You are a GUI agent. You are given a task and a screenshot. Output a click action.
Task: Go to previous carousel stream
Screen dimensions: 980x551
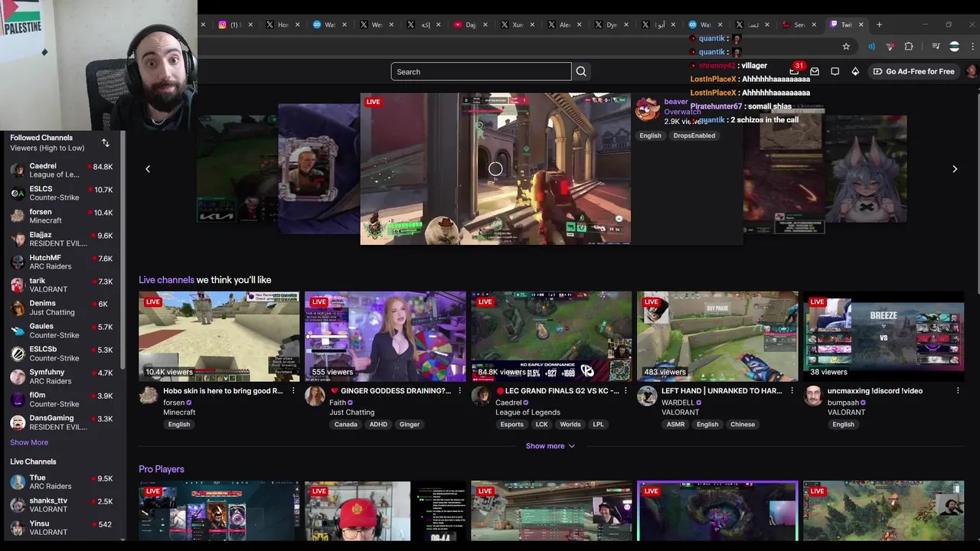pyautogui.click(x=148, y=169)
